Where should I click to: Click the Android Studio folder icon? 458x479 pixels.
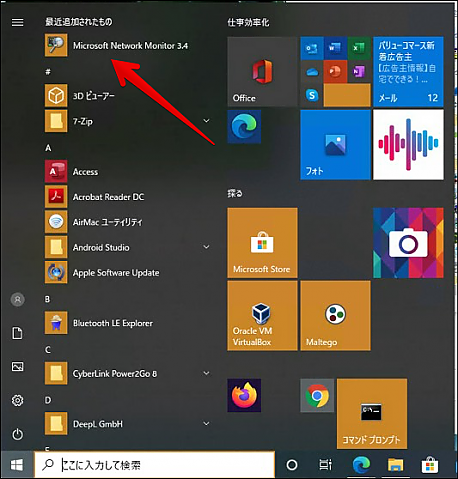[x=56, y=247]
